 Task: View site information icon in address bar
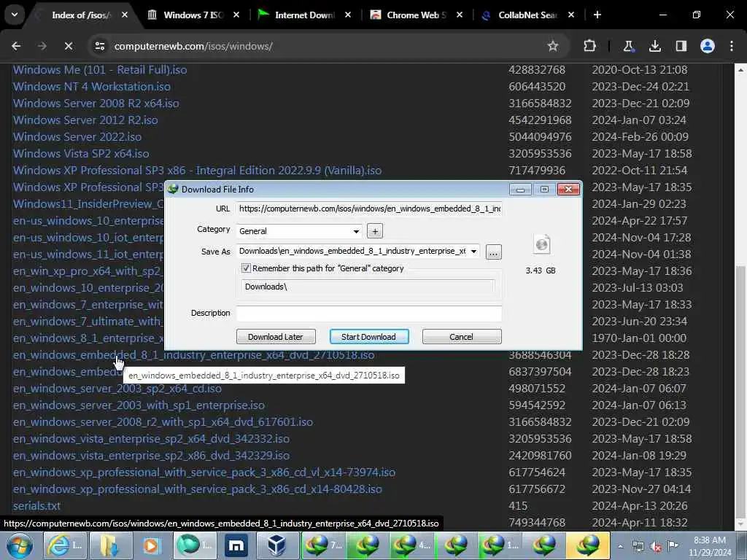click(x=99, y=46)
